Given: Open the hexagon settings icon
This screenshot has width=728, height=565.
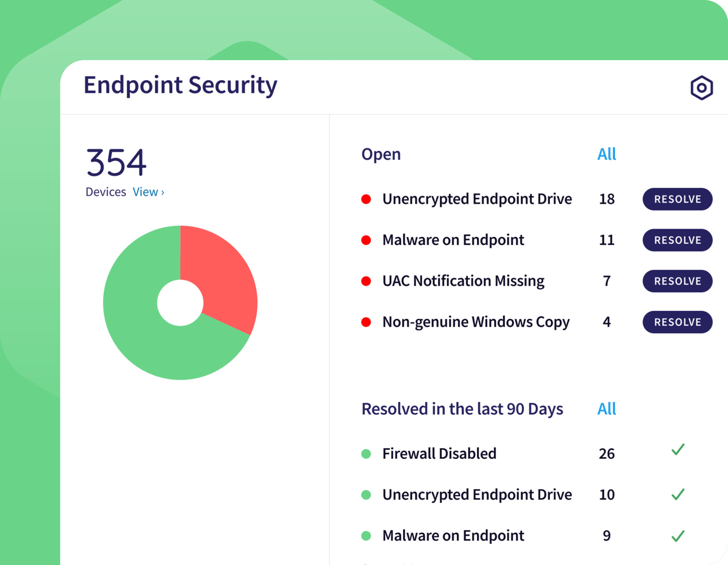Looking at the screenshot, I should coord(701,88).
